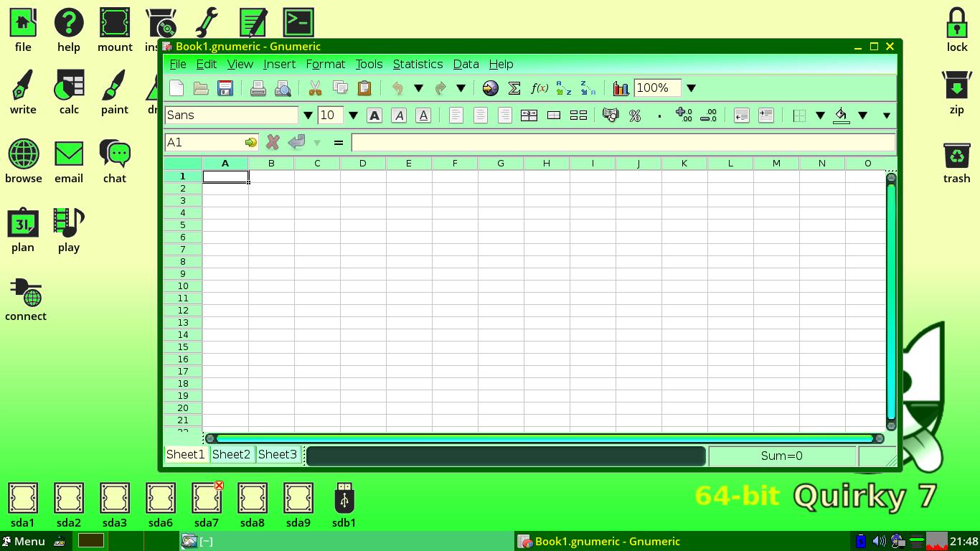
Task: Increase decimal places icon
Action: point(684,116)
